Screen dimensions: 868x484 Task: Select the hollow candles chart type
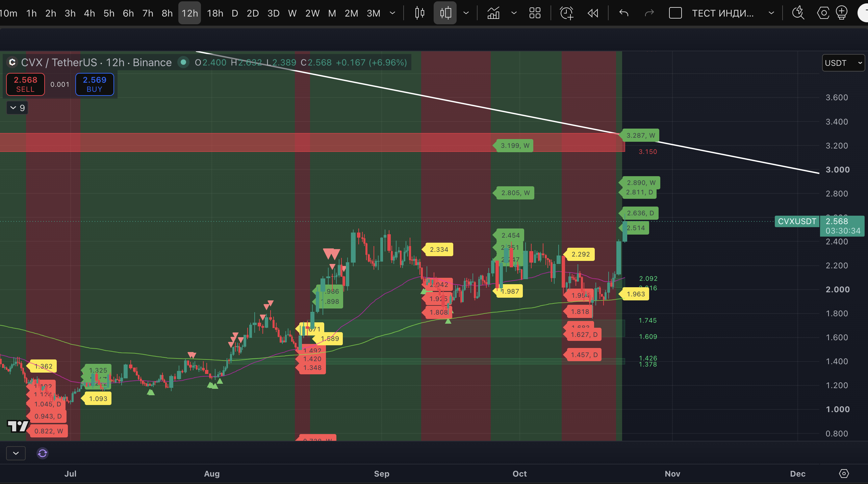point(445,13)
